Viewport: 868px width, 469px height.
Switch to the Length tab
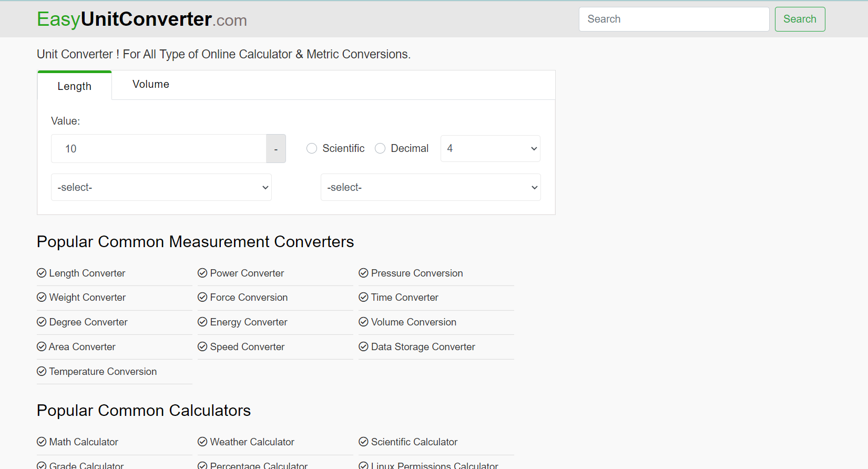click(x=75, y=86)
